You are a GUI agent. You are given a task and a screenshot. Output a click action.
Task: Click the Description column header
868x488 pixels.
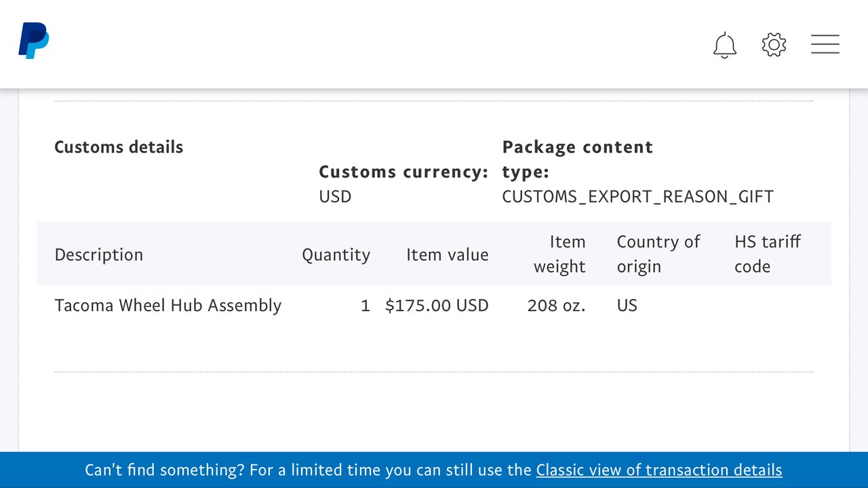coord(99,255)
